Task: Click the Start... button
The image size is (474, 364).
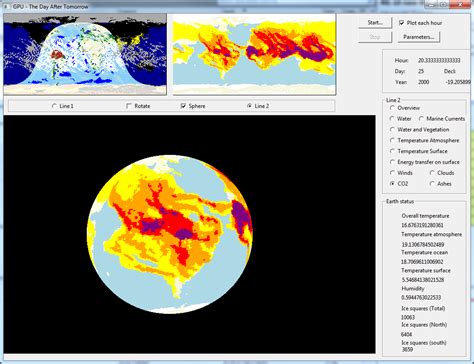Action: (x=375, y=23)
